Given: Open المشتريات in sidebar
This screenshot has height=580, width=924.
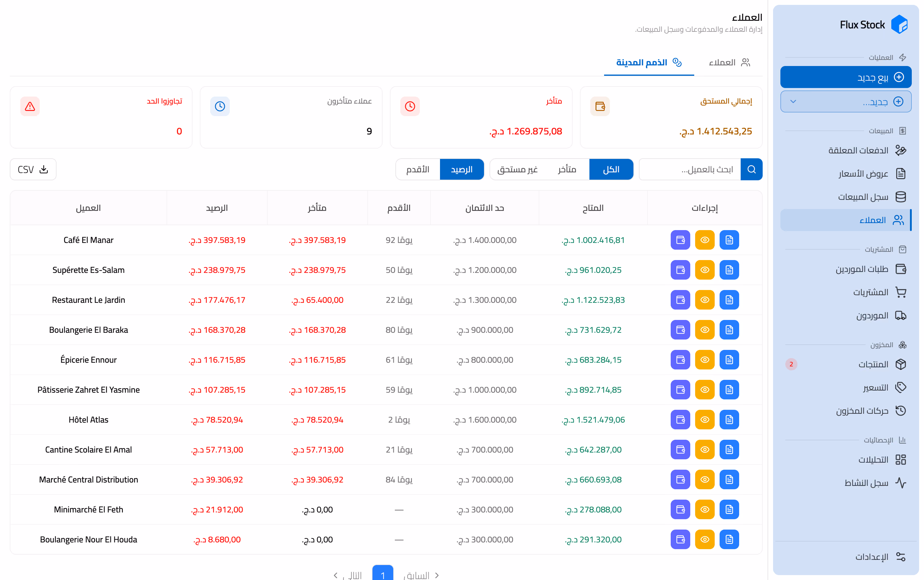Looking at the screenshot, I should coord(845,292).
